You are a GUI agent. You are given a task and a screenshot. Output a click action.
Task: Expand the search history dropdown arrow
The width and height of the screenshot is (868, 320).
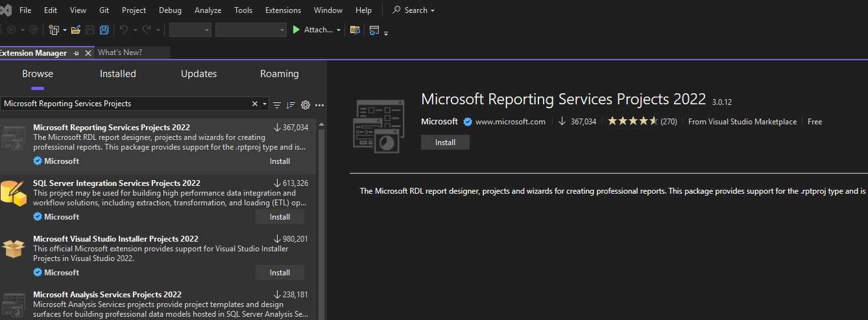point(265,104)
